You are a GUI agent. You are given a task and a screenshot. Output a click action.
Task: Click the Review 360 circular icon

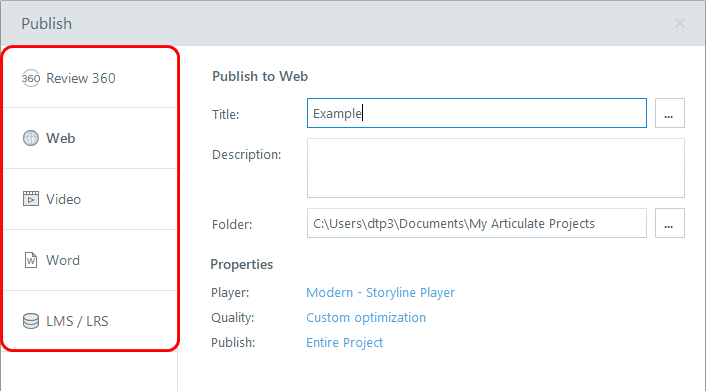[x=31, y=78]
